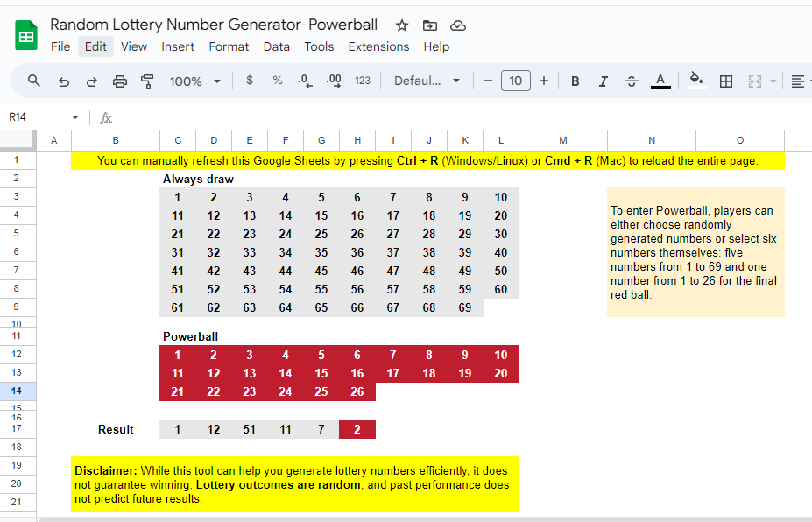
Task: Select result cell showing 51
Action: tap(250, 429)
